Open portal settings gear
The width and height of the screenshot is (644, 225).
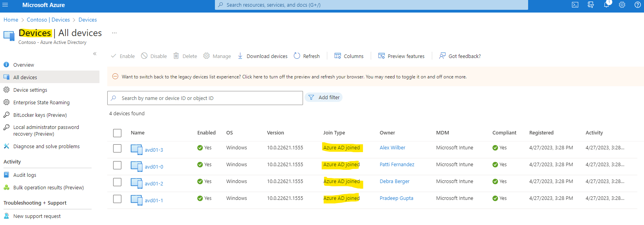coord(622,5)
